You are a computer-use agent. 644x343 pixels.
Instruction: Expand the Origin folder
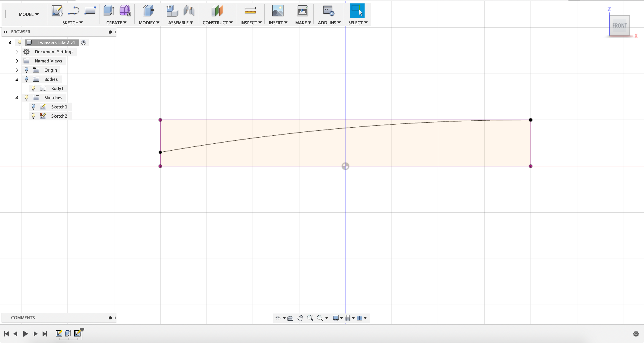pyautogui.click(x=17, y=70)
